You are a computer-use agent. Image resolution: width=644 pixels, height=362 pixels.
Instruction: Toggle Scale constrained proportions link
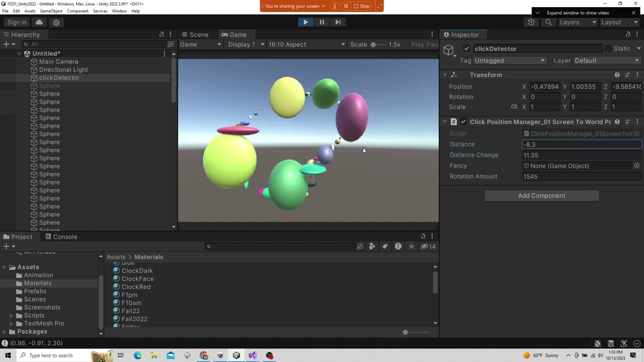tap(514, 107)
